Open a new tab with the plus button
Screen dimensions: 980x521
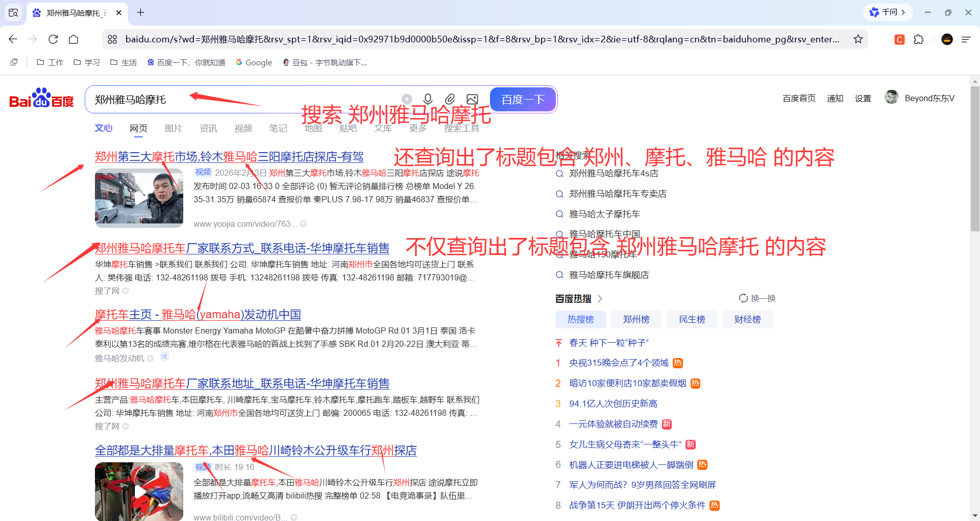[x=141, y=12]
